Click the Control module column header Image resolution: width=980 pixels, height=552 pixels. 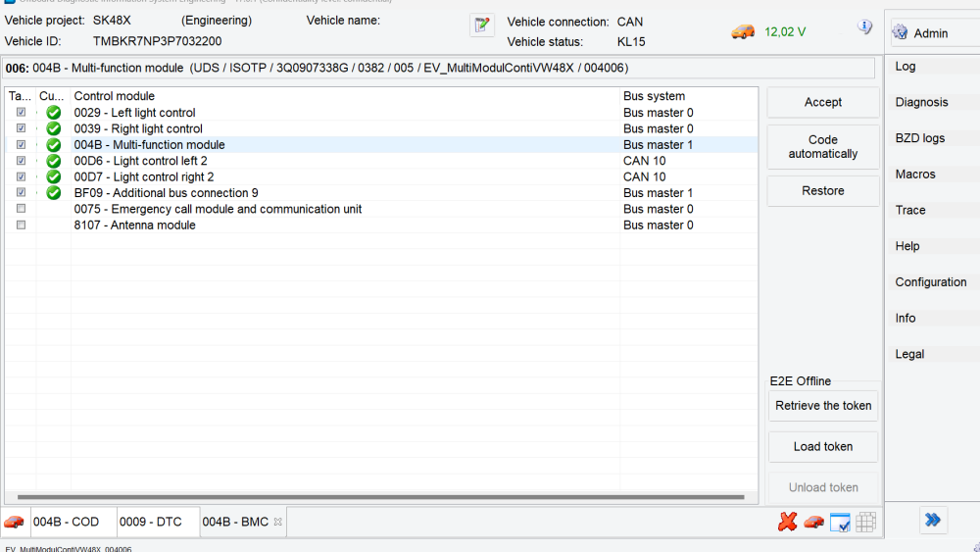tap(345, 96)
